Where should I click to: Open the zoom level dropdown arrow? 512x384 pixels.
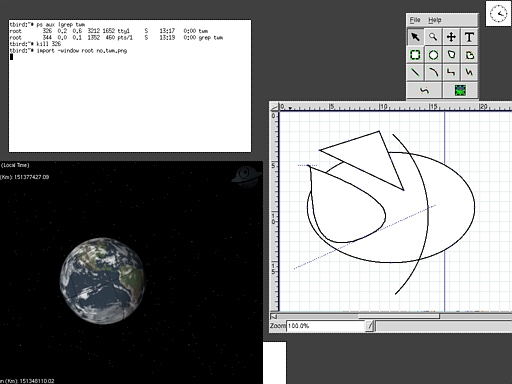click(x=369, y=326)
